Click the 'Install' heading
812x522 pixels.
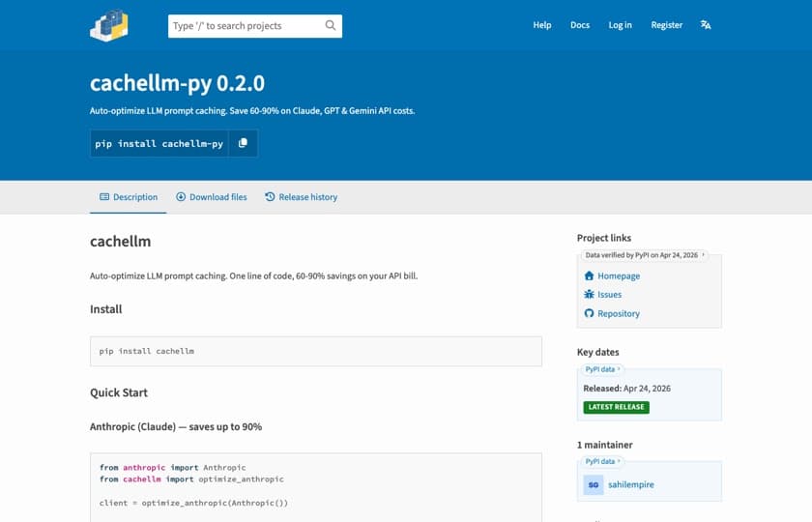tap(106, 309)
